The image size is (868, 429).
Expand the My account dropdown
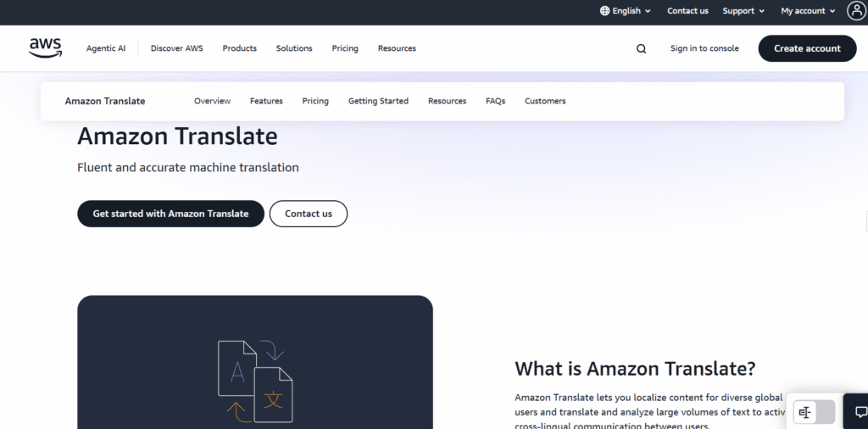pyautogui.click(x=808, y=10)
